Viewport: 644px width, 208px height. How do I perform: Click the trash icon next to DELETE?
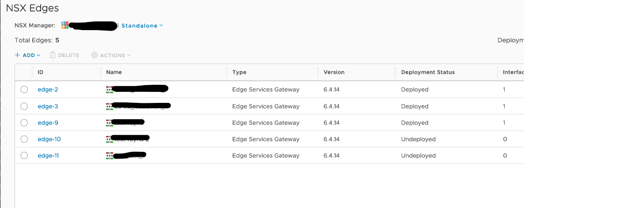53,55
